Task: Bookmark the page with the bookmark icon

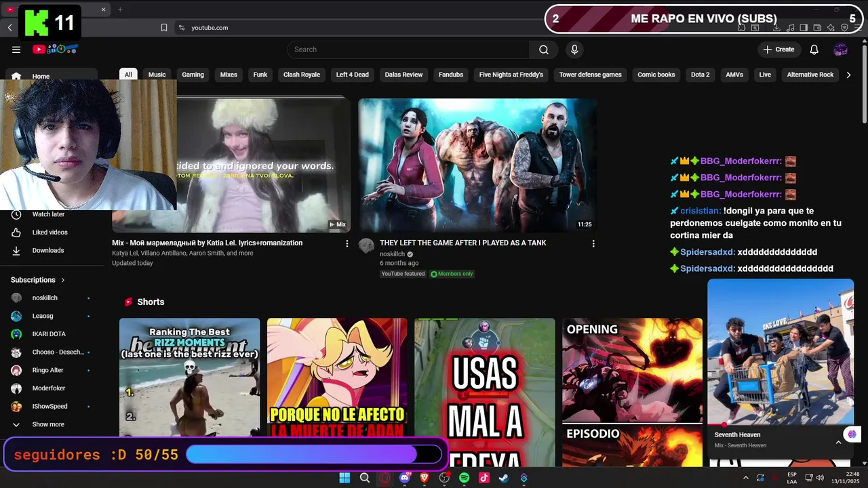Action: [164, 28]
